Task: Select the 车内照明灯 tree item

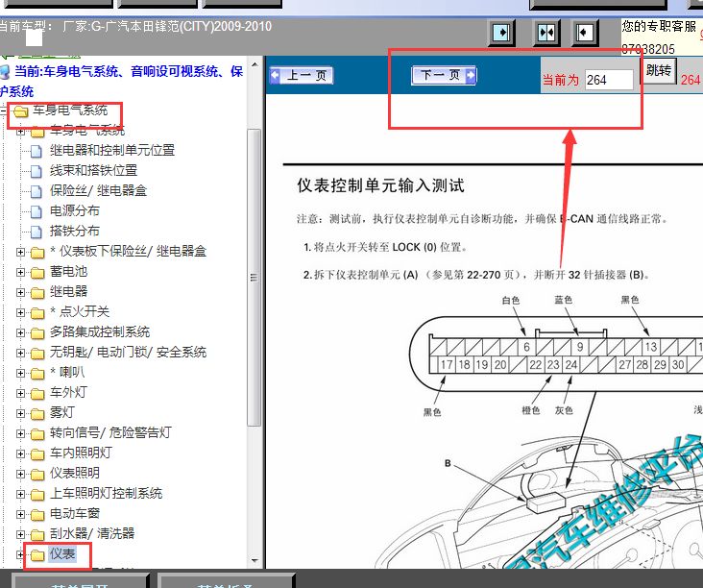Action: (x=81, y=453)
